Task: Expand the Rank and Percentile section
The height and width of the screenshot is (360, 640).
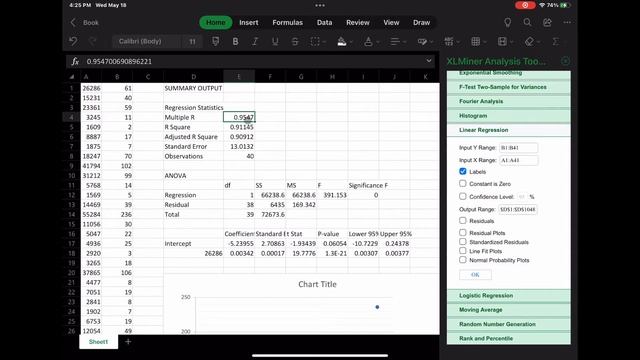Action: pos(509,338)
